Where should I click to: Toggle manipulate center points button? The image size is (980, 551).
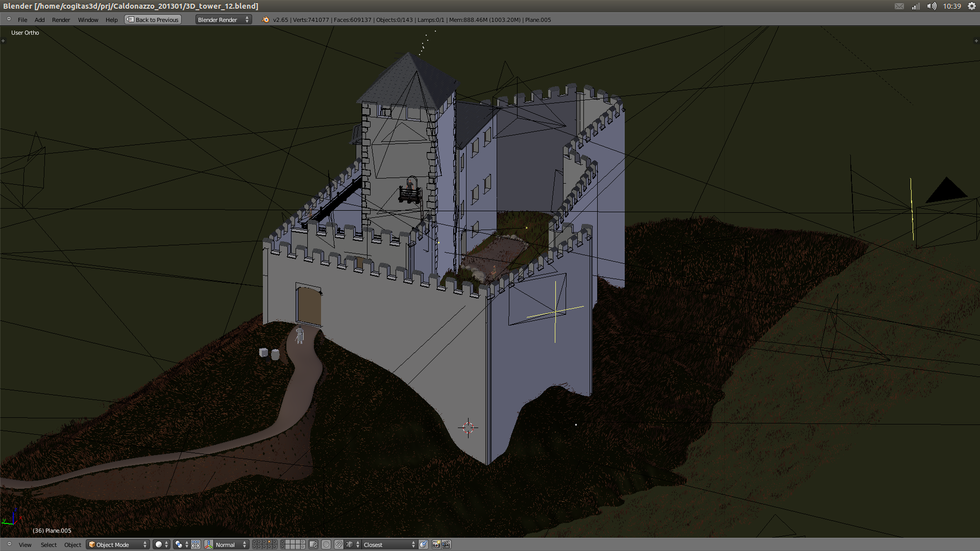[x=195, y=544]
